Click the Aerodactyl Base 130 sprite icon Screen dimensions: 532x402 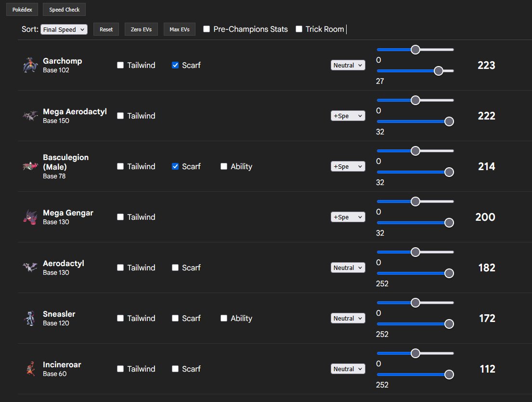tap(30, 268)
